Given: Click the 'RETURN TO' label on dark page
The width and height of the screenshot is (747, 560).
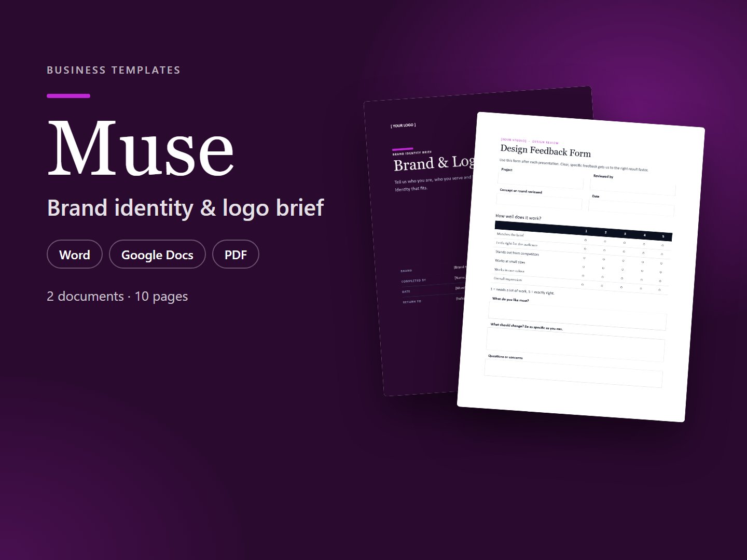Looking at the screenshot, I should (412, 301).
